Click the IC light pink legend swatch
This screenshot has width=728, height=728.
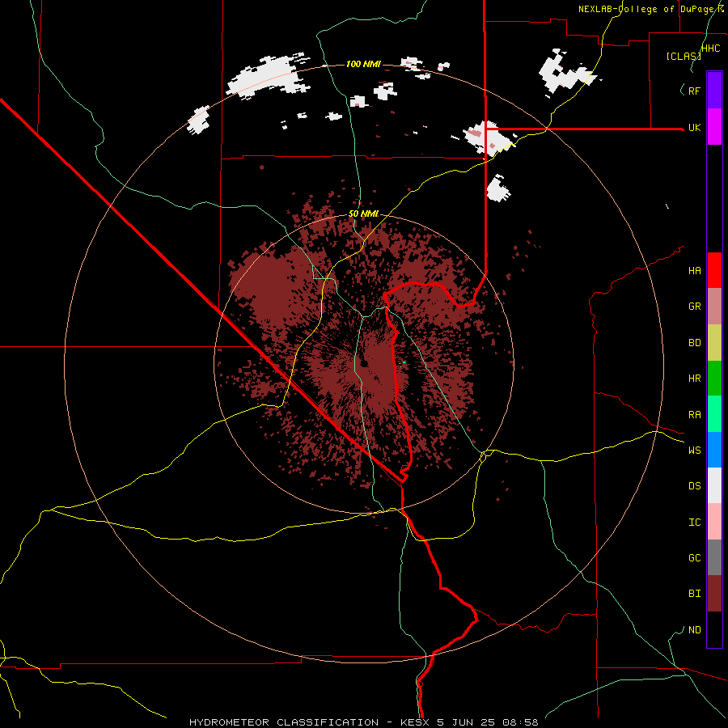pos(714,522)
